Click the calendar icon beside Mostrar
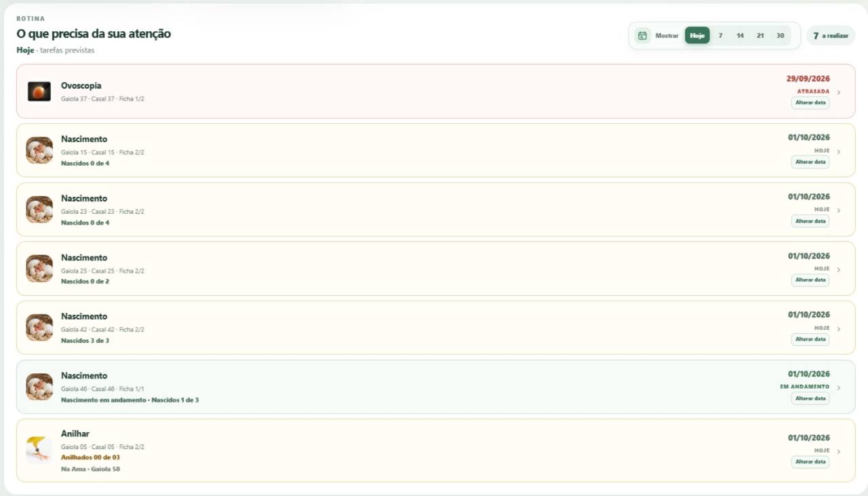This screenshot has width=868, height=496. (642, 35)
